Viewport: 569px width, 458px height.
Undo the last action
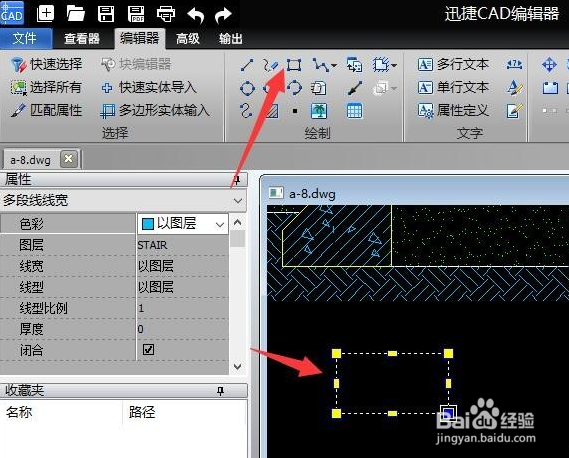coord(196,15)
